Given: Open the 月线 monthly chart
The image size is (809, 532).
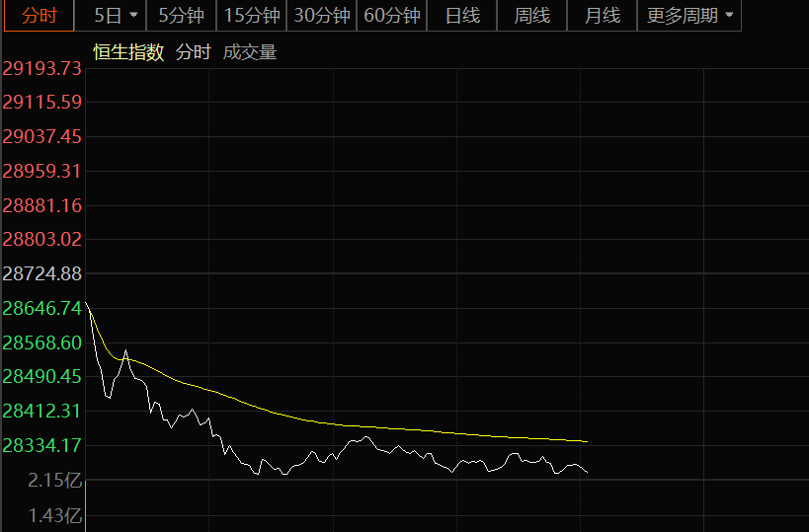Looking at the screenshot, I should click(x=603, y=16).
